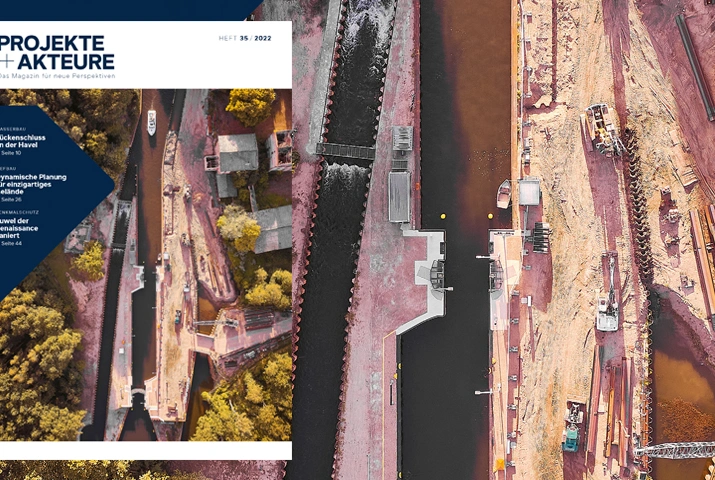
Task: Click the "Seite 44" page reference
Action: (11, 244)
